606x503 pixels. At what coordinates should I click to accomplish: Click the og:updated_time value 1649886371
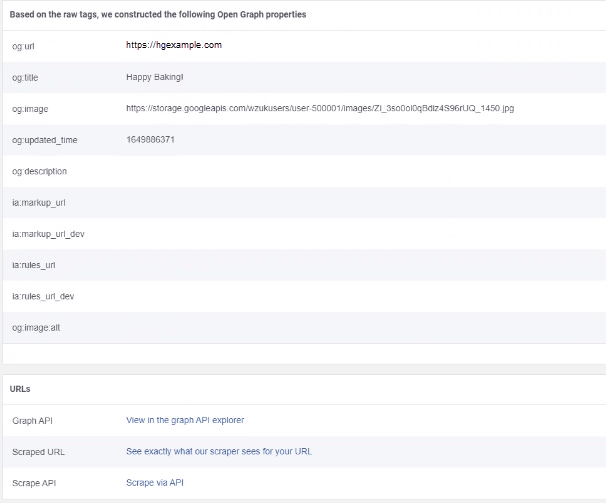(151, 139)
